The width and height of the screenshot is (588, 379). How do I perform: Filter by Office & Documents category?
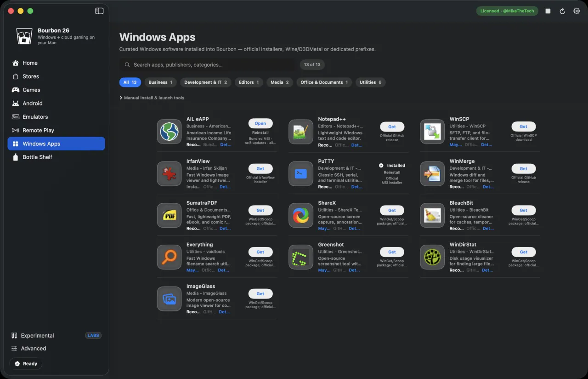pyautogui.click(x=324, y=82)
